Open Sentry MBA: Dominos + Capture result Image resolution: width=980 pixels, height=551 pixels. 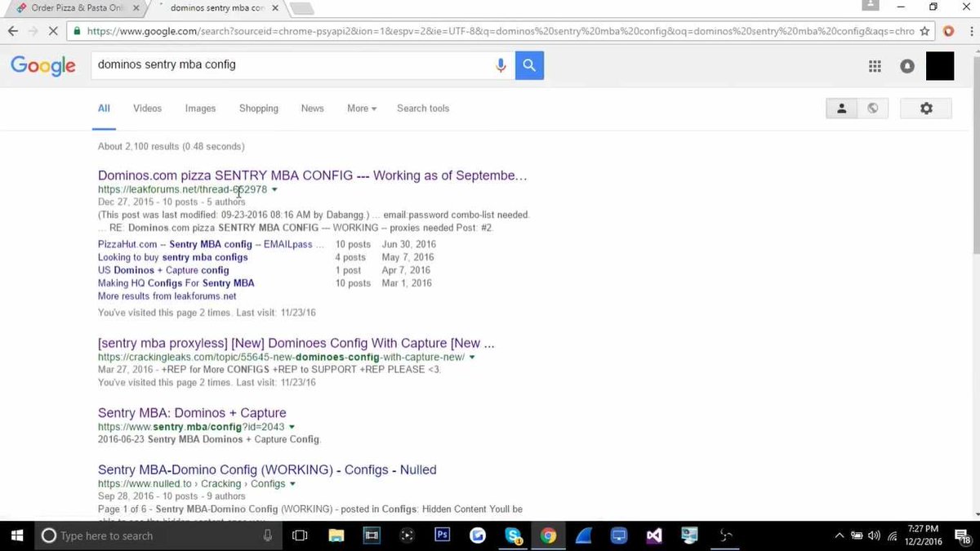192,413
